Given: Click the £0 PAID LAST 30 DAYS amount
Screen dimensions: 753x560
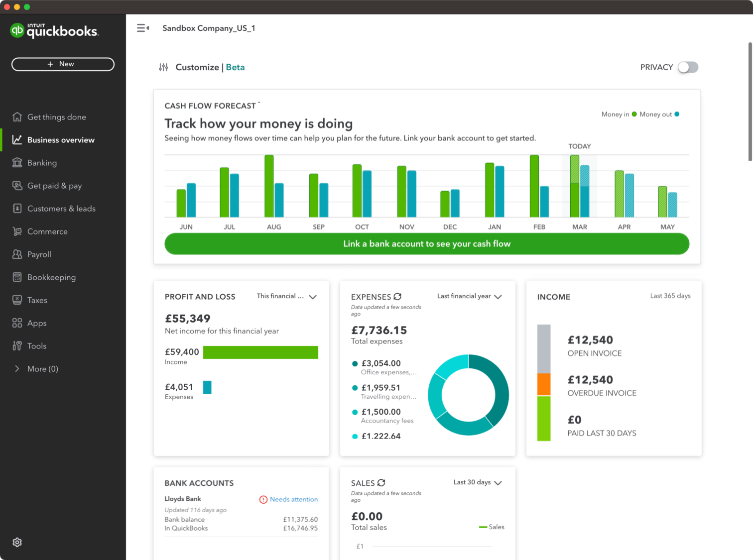Looking at the screenshot, I should pos(574,420).
